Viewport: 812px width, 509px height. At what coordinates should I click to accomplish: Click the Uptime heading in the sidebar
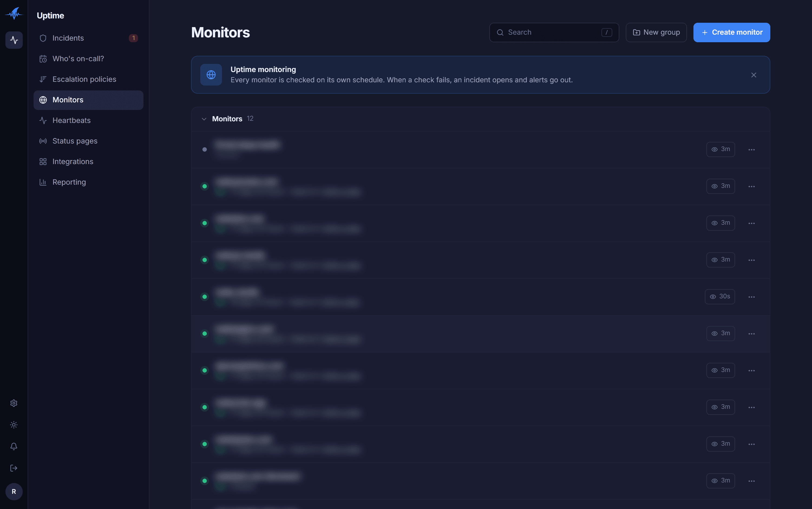point(50,15)
